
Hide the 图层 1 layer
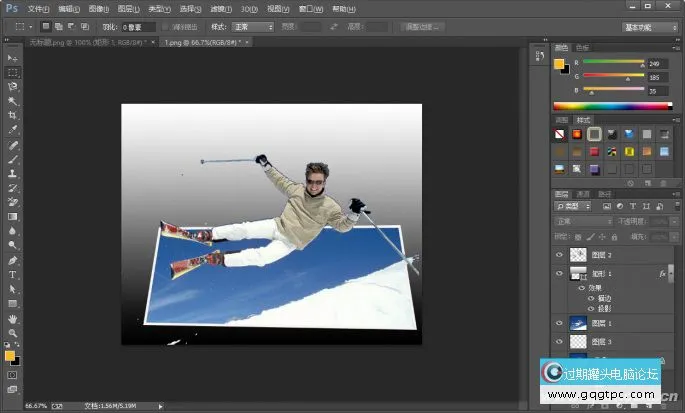point(559,323)
